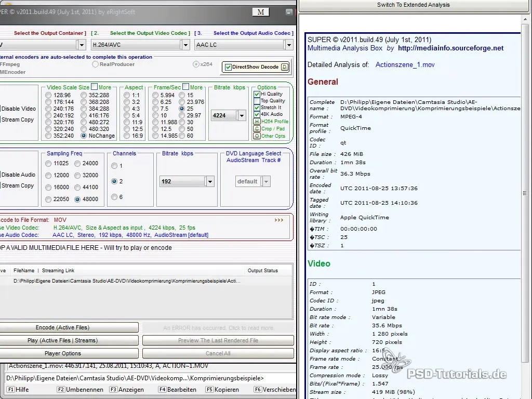Click F1 Hilfe in the file manager

click(x=18, y=390)
